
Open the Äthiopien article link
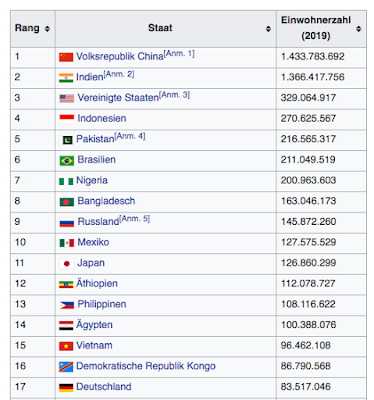(x=97, y=283)
